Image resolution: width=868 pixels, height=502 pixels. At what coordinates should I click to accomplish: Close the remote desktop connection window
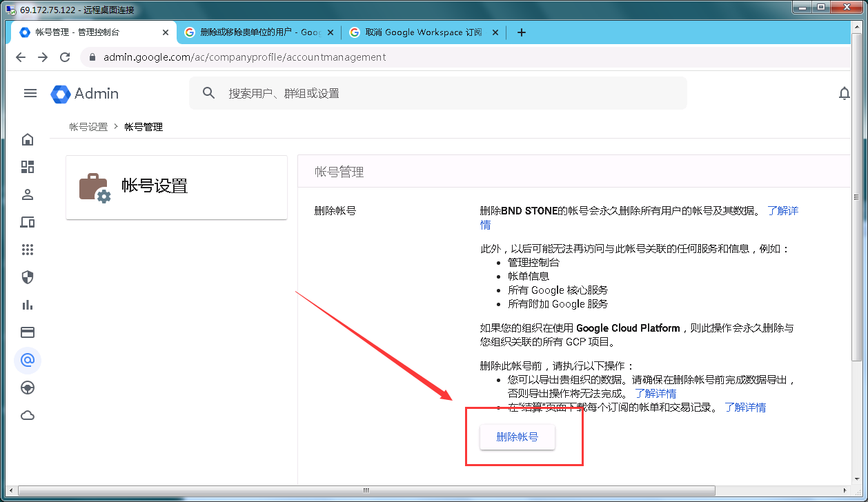click(847, 8)
